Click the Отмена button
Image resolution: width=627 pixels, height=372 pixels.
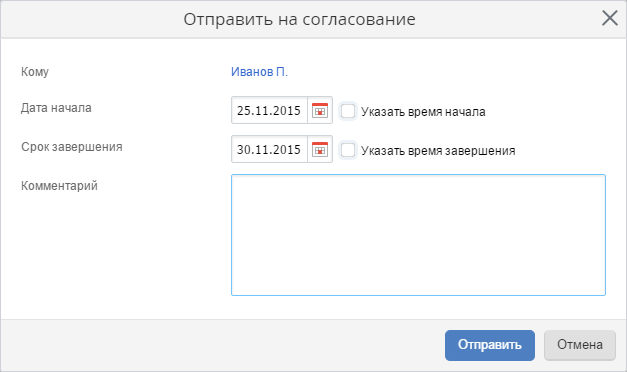(580, 345)
